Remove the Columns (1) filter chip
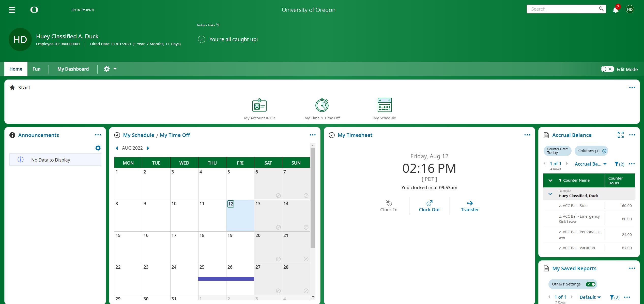This screenshot has width=644, height=304. pos(604,151)
